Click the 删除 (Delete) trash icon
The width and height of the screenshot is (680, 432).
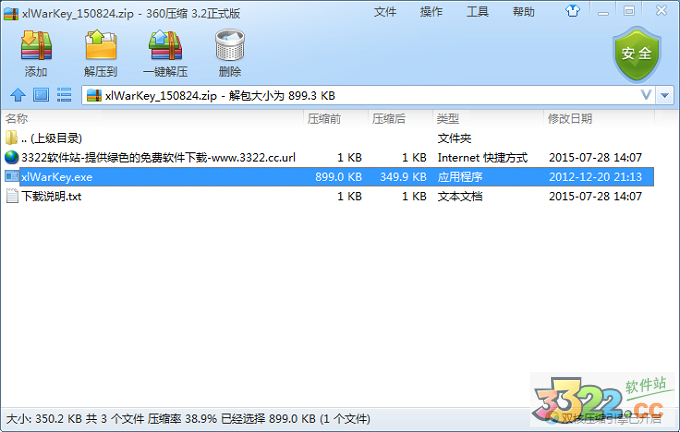pos(230,45)
